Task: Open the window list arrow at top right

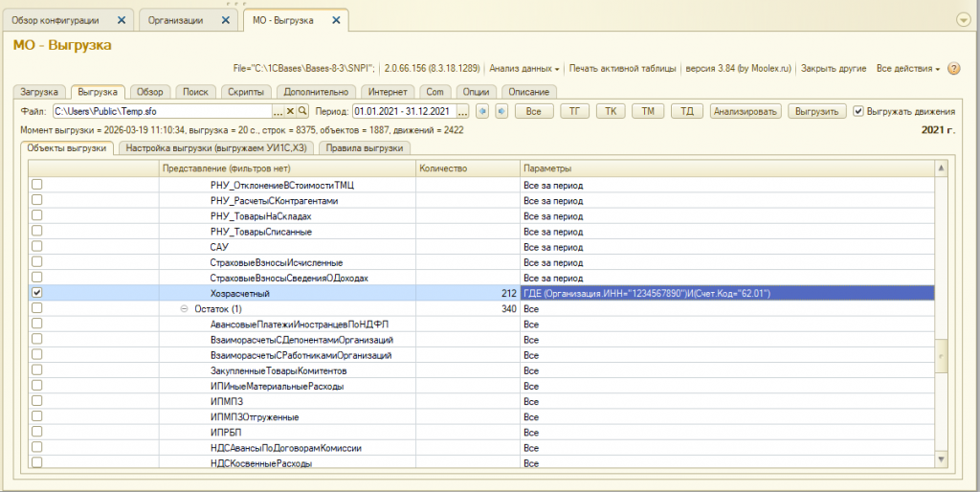Action: click(x=963, y=20)
